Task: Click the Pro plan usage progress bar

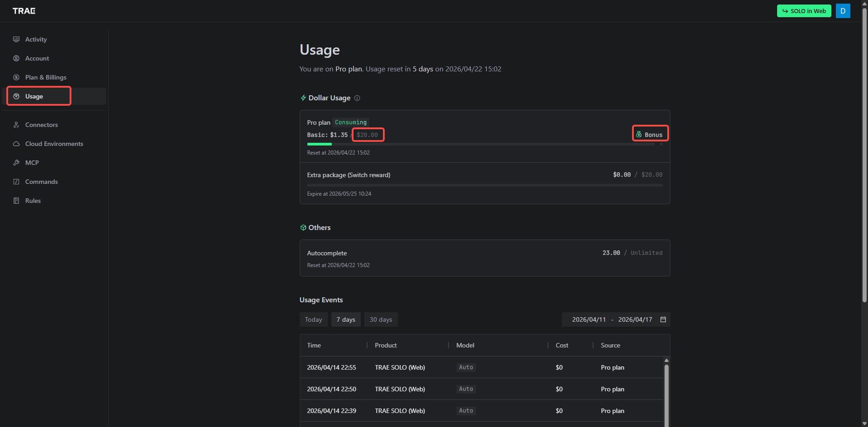Action: 485,144
